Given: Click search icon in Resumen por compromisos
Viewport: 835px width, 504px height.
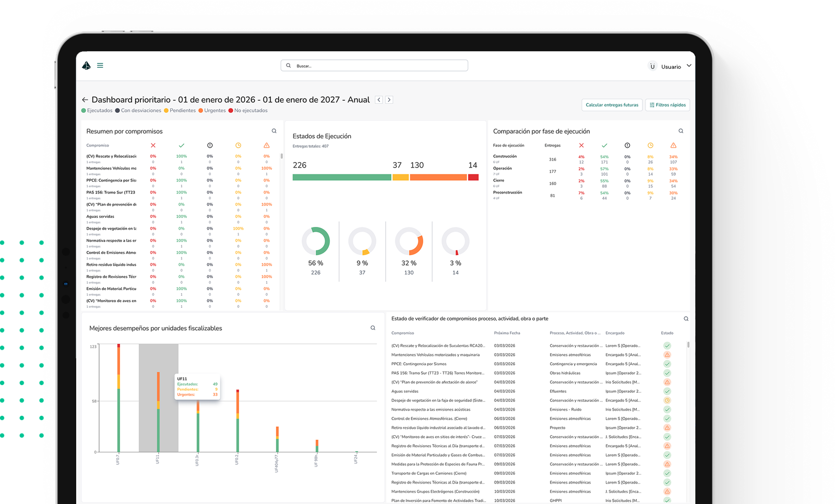Looking at the screenshot, I should (274, 131).
